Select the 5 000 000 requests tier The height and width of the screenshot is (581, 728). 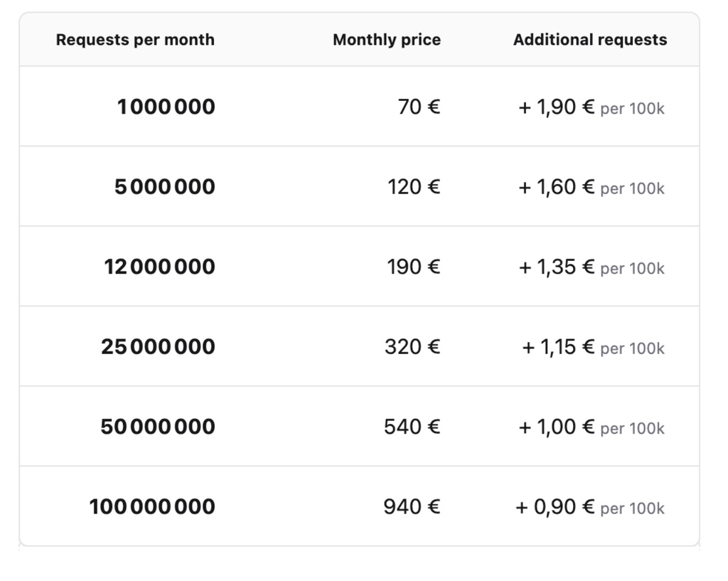click(165, 187)
